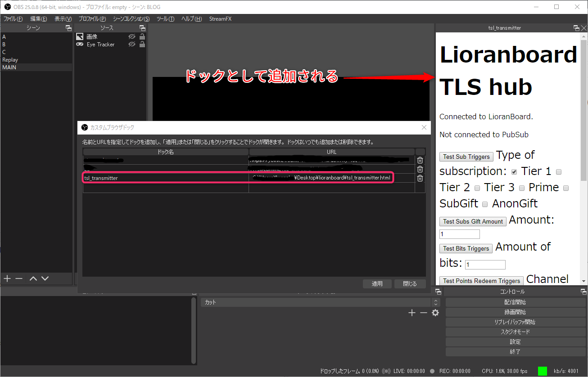Viewport: 588px width, 377px height.
Task: Move scene down with down arrow
Action: pos(45,278)
